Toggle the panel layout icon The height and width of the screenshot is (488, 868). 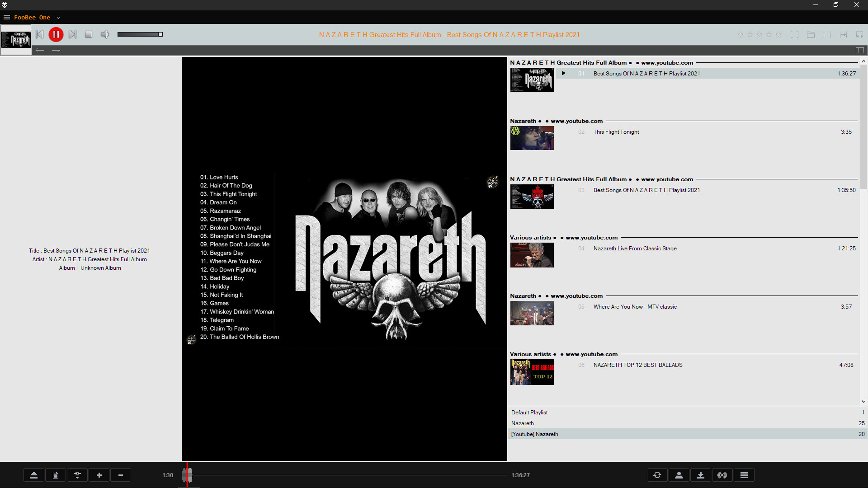click(x=860, y=50)
